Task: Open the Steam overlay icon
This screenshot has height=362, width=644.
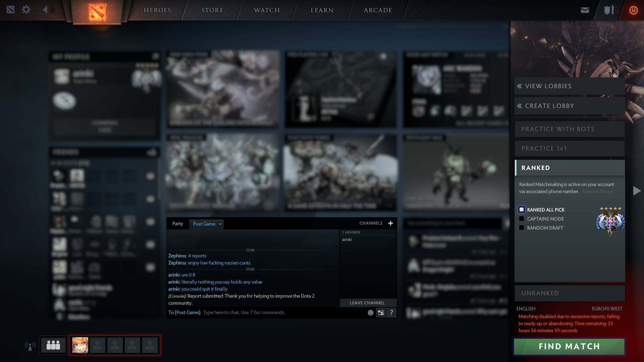Action: click(x=10, y=9)
